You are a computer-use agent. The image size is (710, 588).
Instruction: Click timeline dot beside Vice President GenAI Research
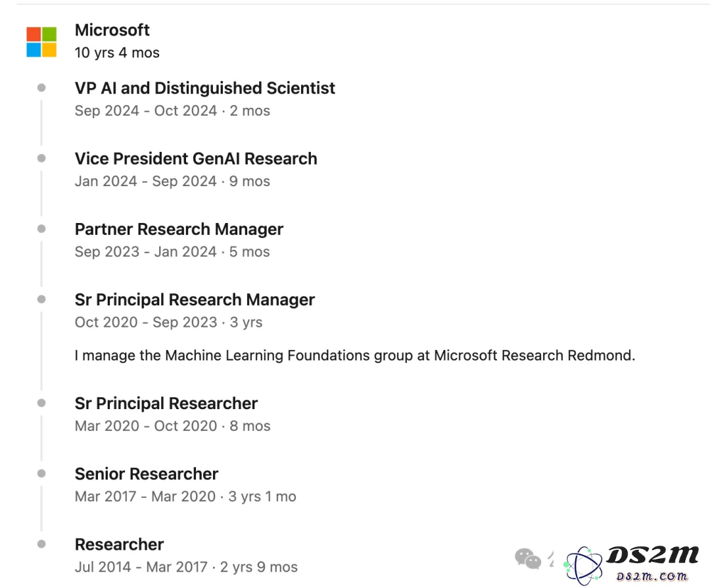41,158
